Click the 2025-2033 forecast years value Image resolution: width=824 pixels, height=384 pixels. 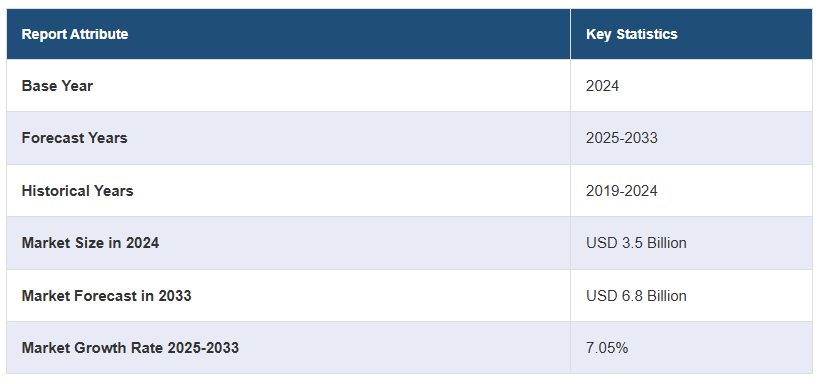[622, 138]
